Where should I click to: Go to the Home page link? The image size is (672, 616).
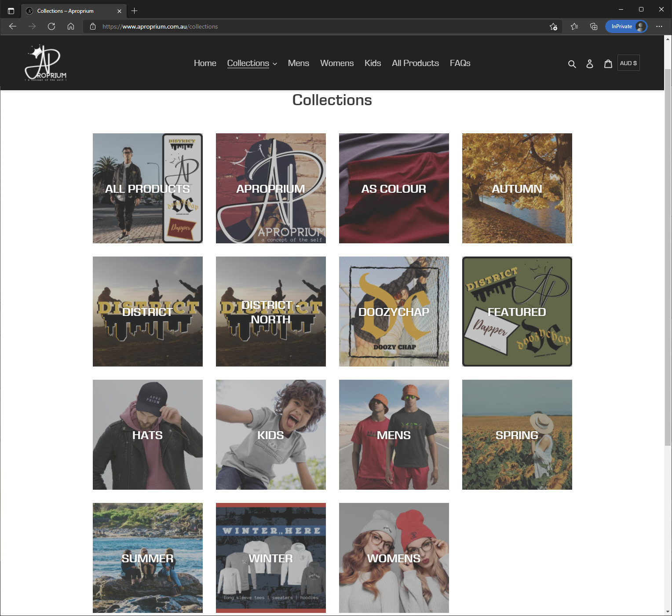[205, 63]
